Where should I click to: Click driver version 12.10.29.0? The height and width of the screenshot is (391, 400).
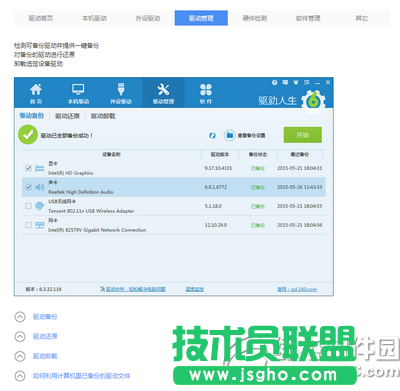point(216,225)
